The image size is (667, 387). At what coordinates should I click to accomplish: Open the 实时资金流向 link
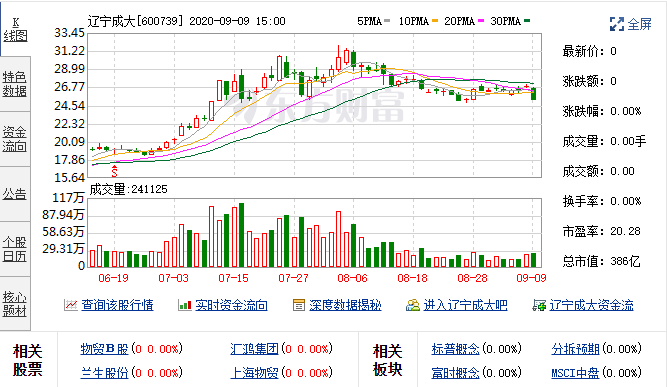coord(231,305)
